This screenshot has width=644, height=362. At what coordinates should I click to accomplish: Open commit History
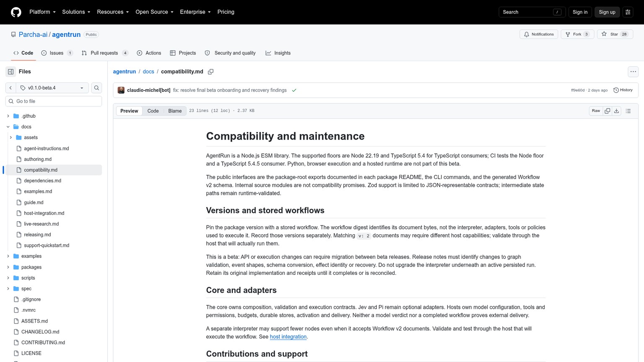coord(623,90)
